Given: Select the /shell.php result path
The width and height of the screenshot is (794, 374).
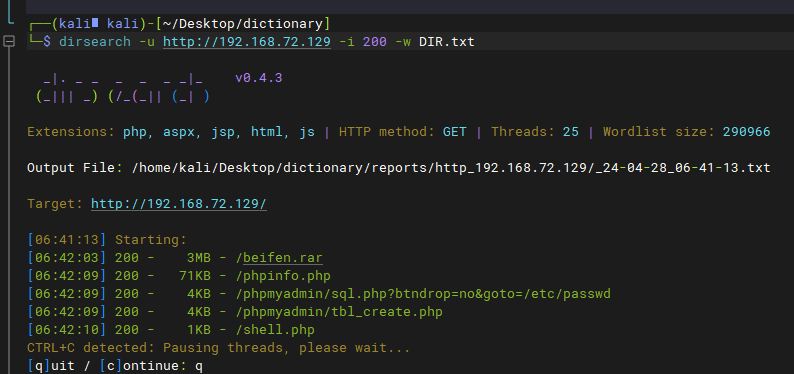Looking at the screenshot, I should click(x=275, y=330).
